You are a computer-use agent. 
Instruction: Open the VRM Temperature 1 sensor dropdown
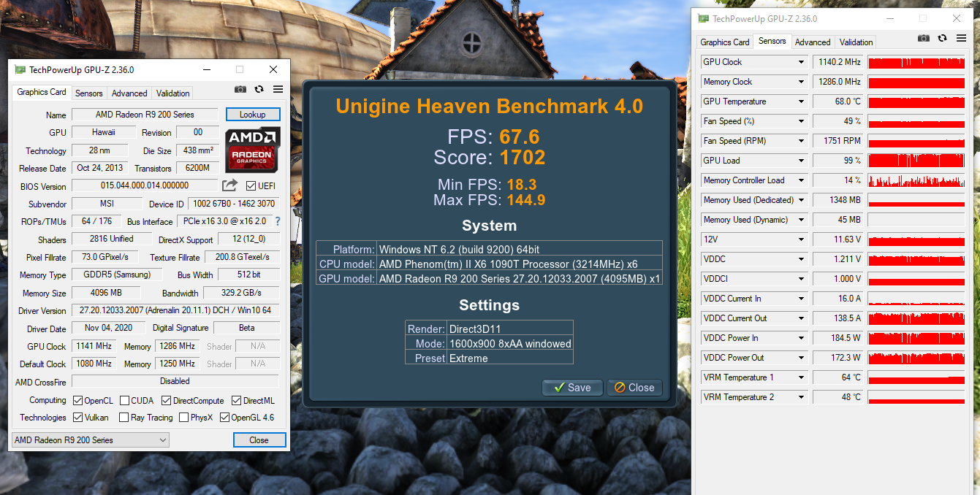pos(801,377)
